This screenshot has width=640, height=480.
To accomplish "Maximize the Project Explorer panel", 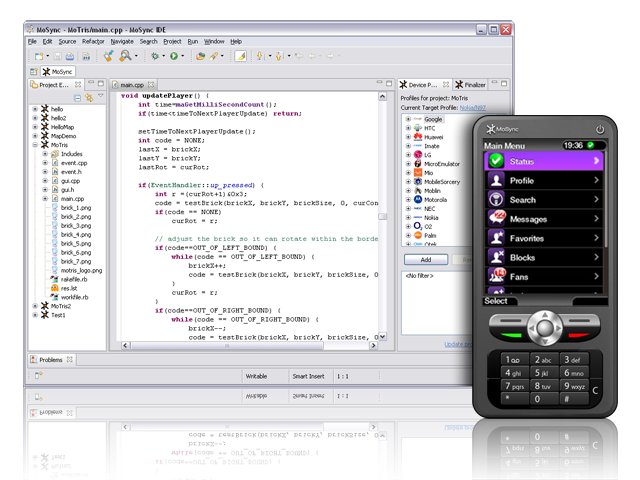I will tap(100, 84).
